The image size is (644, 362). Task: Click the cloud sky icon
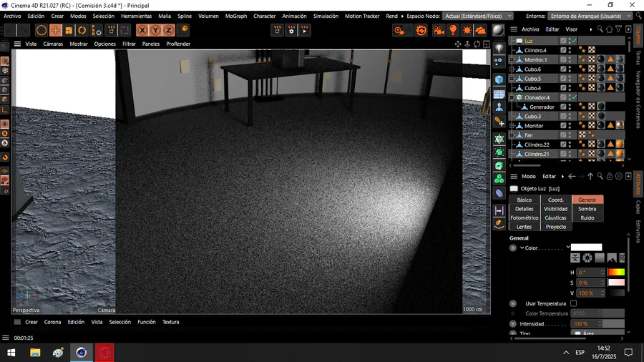(480, 30)
